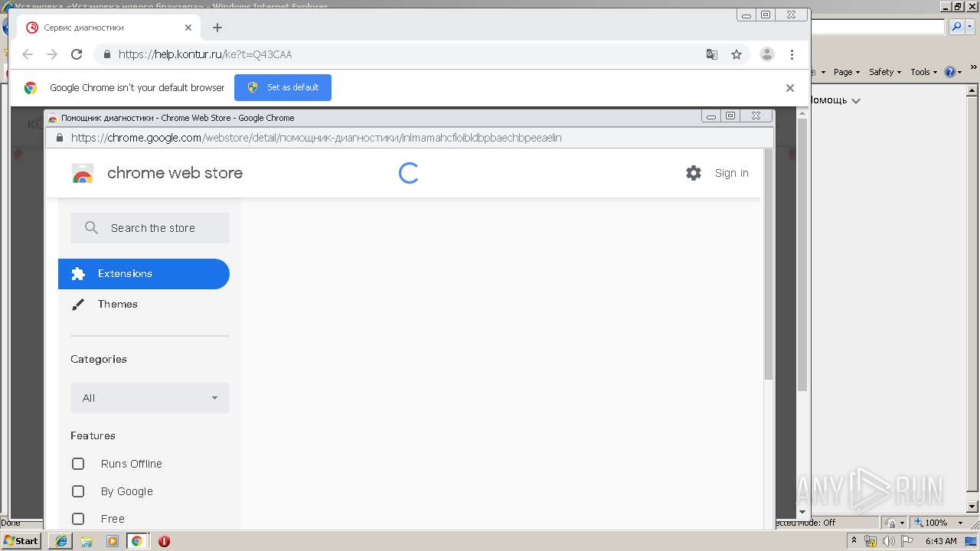Click the chrome web store logo
The width and height of the screenshot is (980, 551).
point(157,173)
